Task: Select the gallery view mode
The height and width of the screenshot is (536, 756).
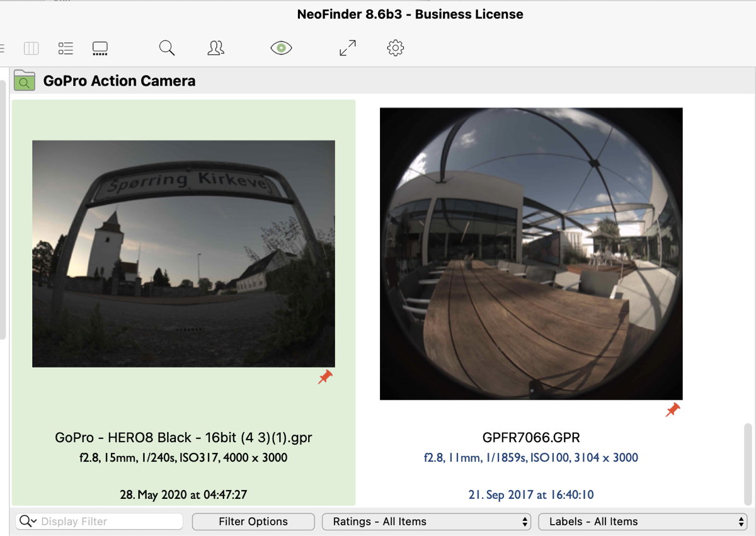Action: [x=100, y=47]
